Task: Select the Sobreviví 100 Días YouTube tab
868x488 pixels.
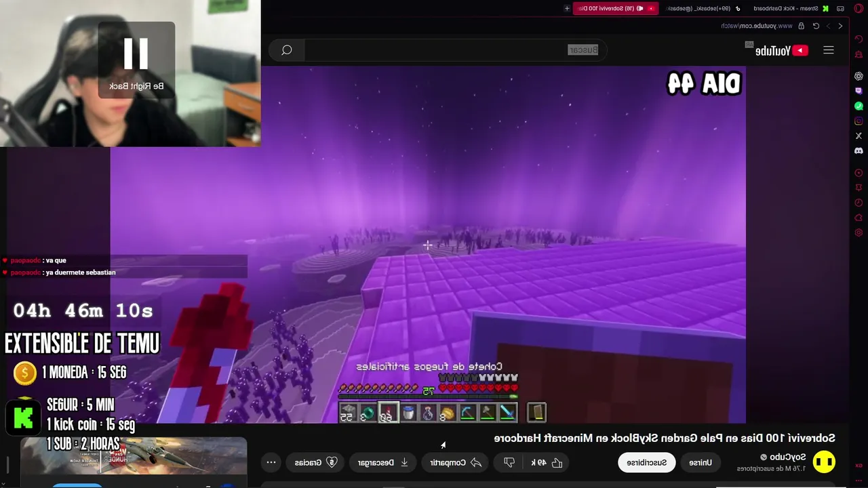Action: tap(616, 8)
